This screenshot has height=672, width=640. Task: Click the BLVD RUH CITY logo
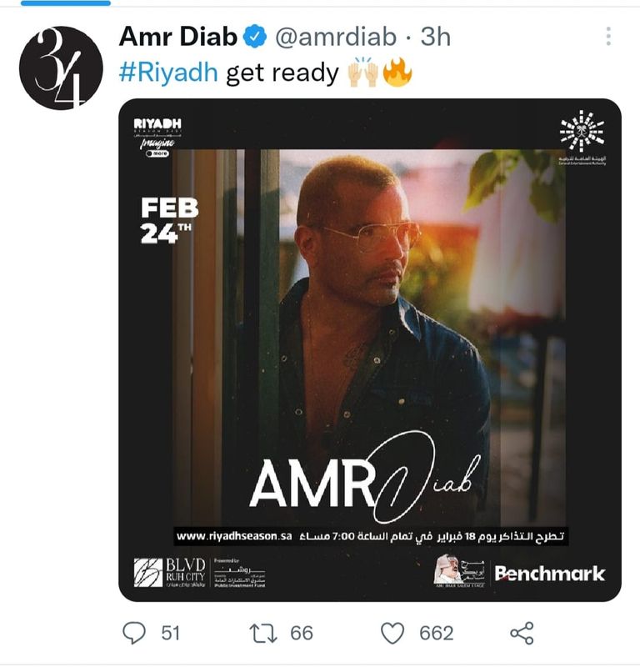click(170, 573)
